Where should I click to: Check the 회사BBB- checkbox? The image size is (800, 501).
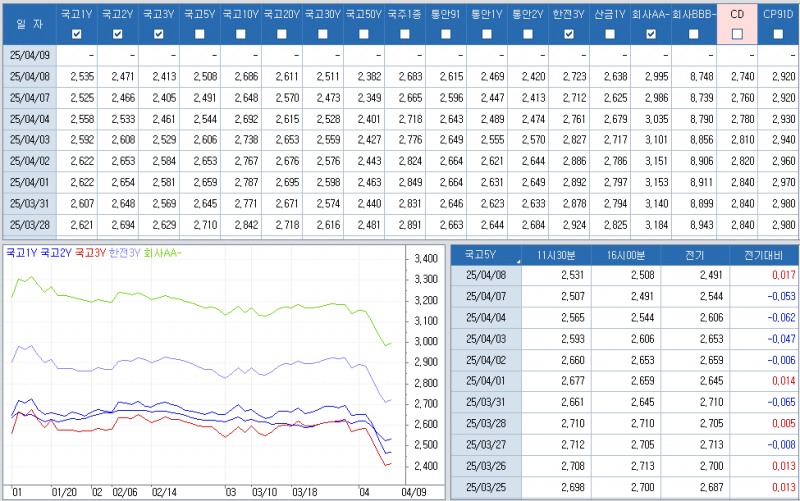692,34
